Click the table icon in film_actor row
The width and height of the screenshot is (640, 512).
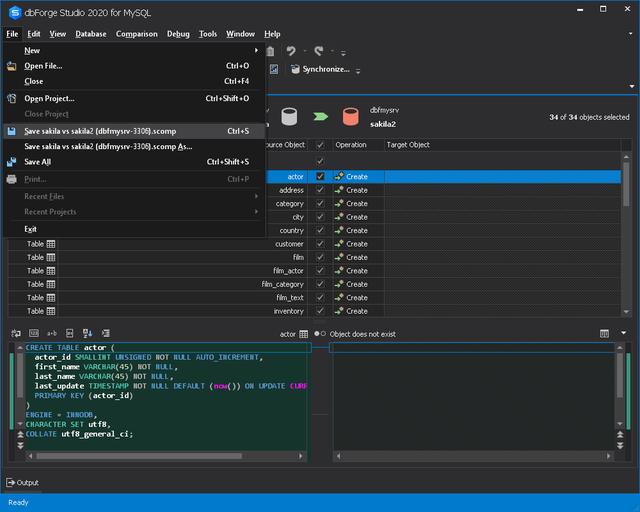click(51, 271)
